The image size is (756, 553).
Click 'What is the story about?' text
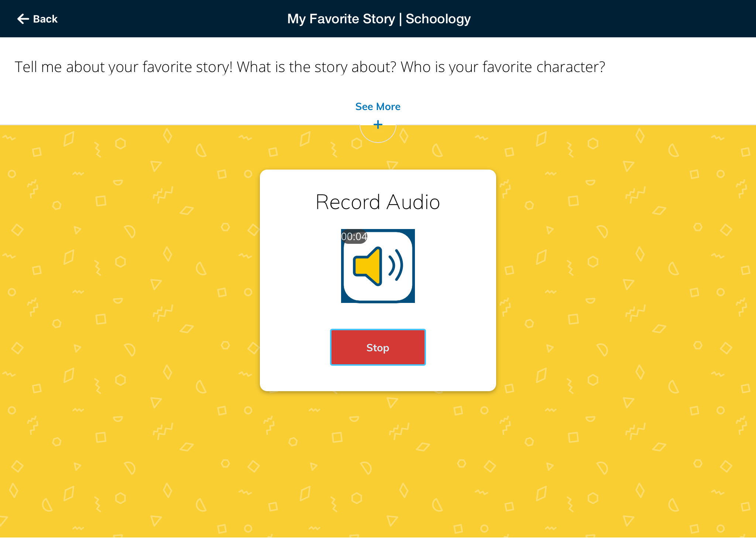tap(316, 67)
